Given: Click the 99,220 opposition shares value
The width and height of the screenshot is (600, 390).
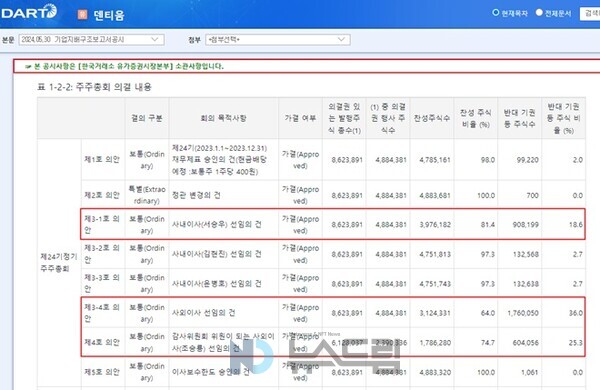Looking at the screenshot, I should click(527, 160).
